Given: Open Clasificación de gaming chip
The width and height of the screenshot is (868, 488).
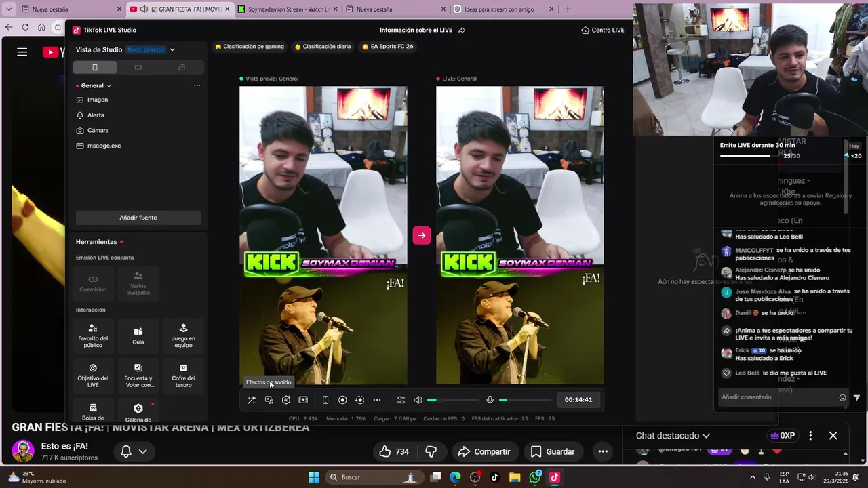Looking at the screenshot, I should 250,47.
